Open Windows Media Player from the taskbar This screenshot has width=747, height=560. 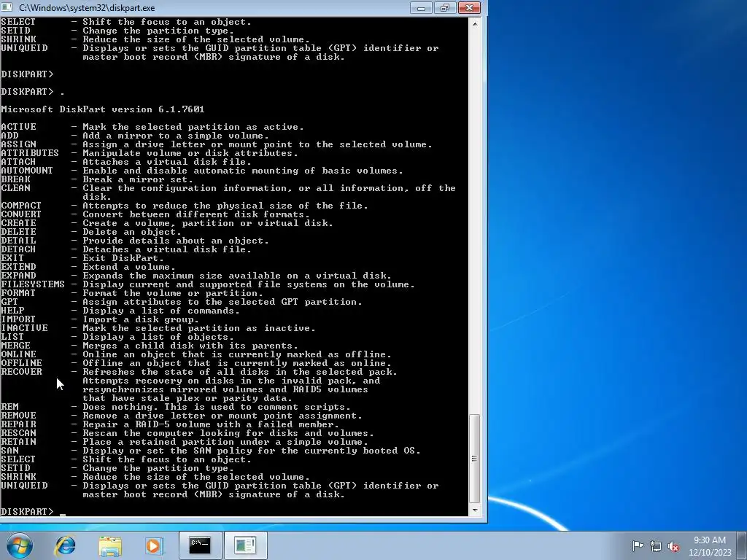pos(154,545)
